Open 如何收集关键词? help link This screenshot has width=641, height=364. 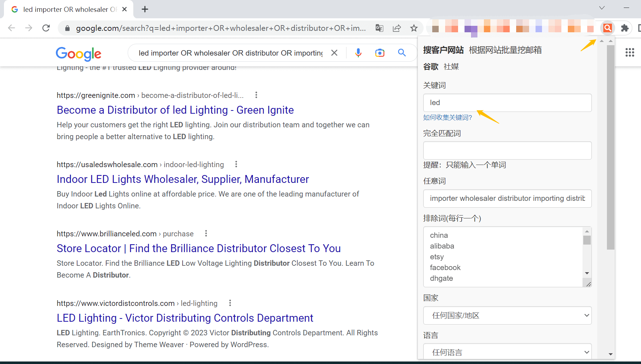tap(448, 118)
